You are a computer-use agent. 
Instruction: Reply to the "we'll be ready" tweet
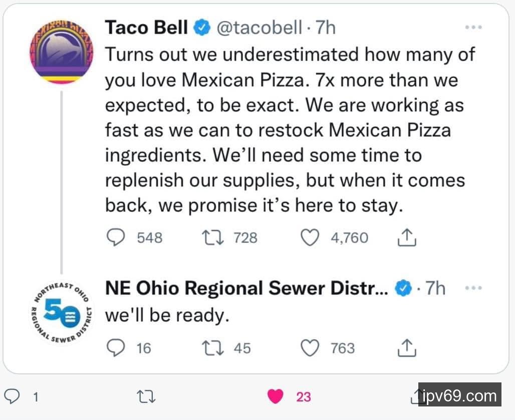point(116,347)
